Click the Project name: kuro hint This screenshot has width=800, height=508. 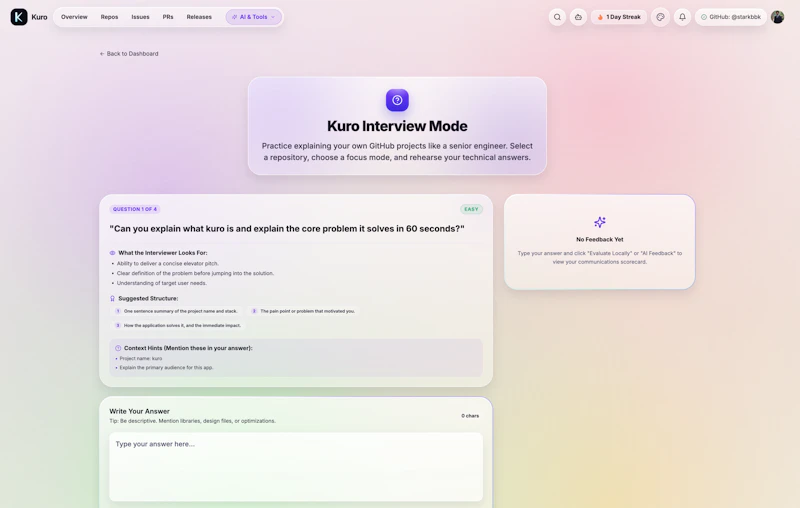(x=141, y=359)
